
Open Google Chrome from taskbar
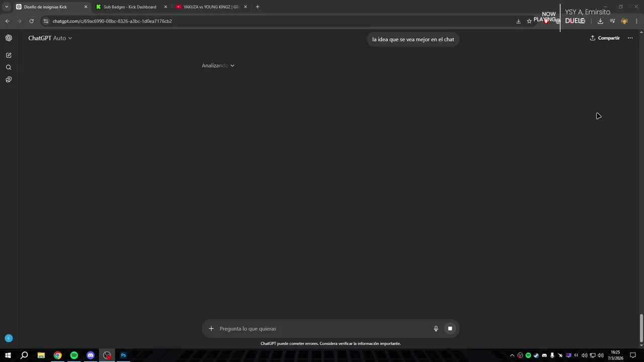coord(58,355)
